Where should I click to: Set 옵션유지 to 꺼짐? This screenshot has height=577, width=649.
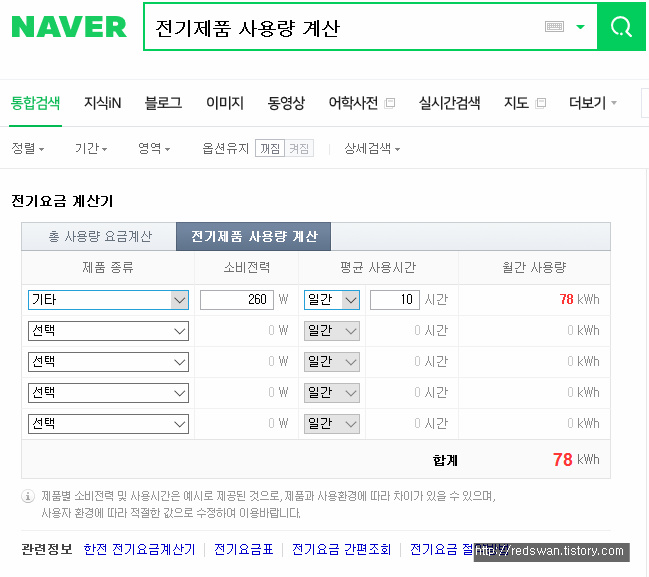(270, 148)
